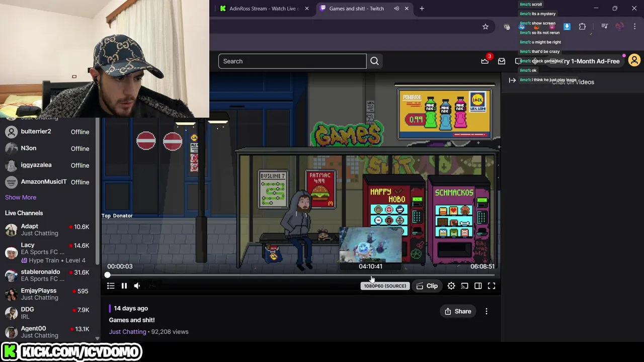644x362 pixels.
Task: Click the 14 days ago label
Action: point(131,308)
